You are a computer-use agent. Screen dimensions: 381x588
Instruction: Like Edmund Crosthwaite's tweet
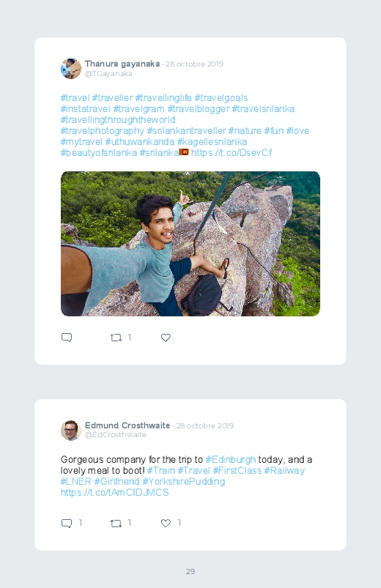[166, 523]
